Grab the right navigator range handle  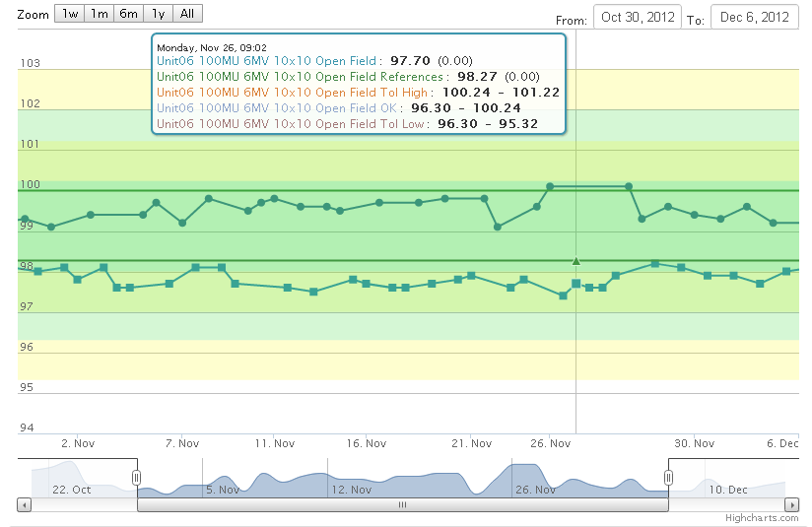[x=668, y=478]
